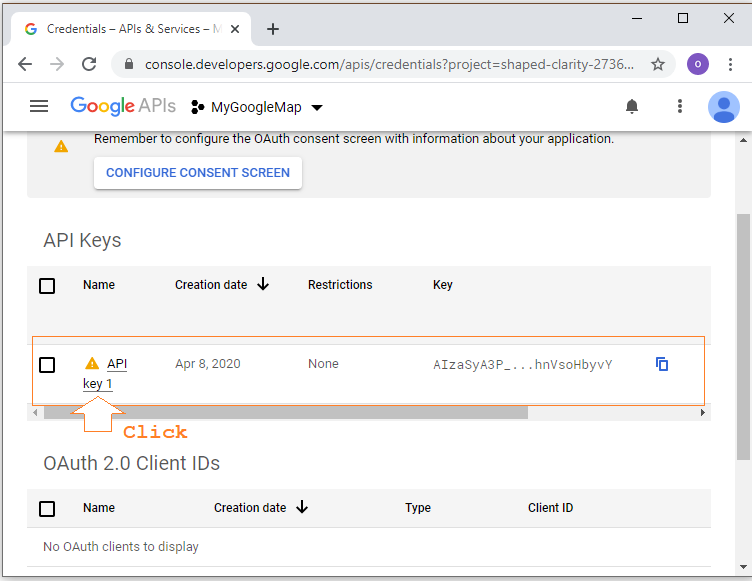Viewport: 752px width, 581px height.
Task: Click the browser forward arrow
Action: click(57, 64)
